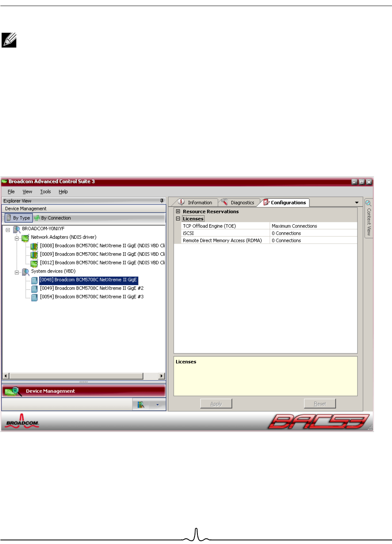Collapse the BROADCOM-Y0NXYF tree node
392x544 pixels.
(x=8, y=230)
